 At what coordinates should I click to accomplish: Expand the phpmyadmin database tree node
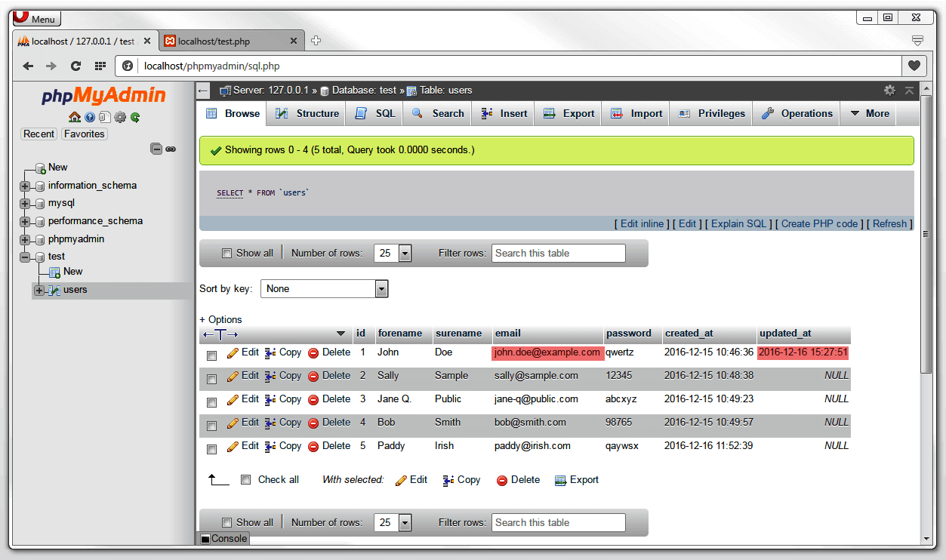pos(26,238)
